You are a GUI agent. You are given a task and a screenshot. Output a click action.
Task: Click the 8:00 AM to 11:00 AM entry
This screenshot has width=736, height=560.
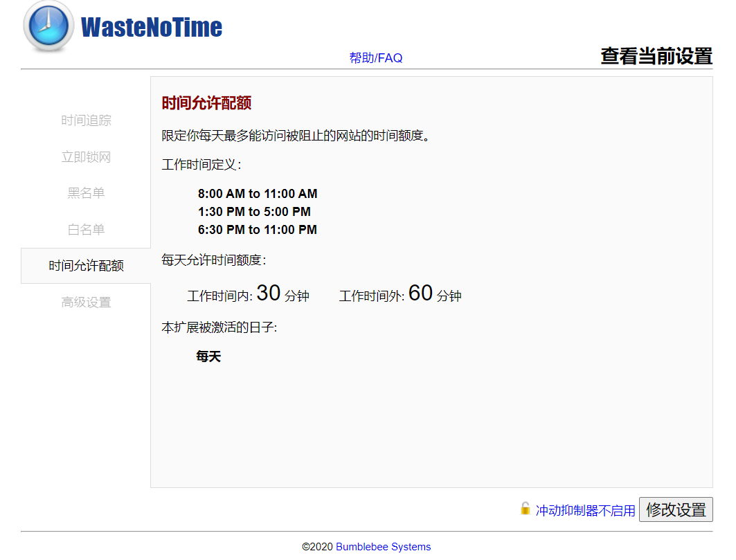pos(258,194)
